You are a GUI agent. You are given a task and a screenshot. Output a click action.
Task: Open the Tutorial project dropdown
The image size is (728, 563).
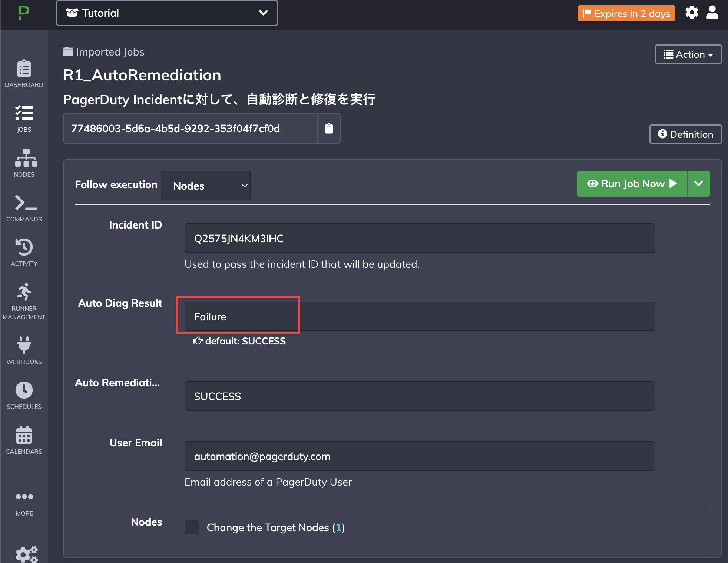[x=167, y=13]
